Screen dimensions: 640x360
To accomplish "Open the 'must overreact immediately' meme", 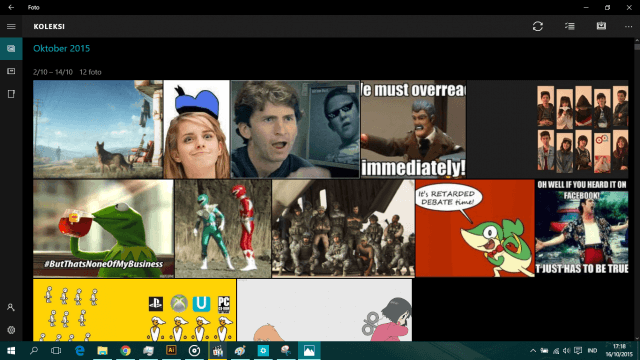I will click(413, 129).
